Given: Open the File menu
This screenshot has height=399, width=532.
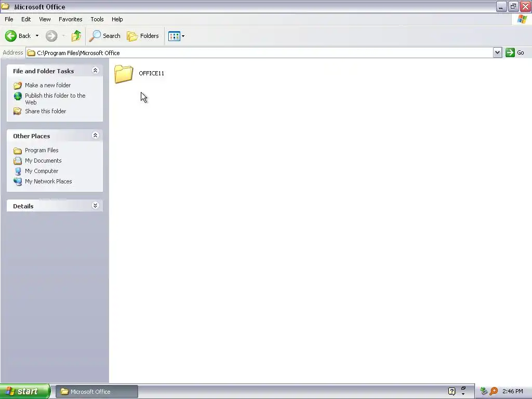Looking at the screenshot, I should pyautogui.click(x=9, y=19).
